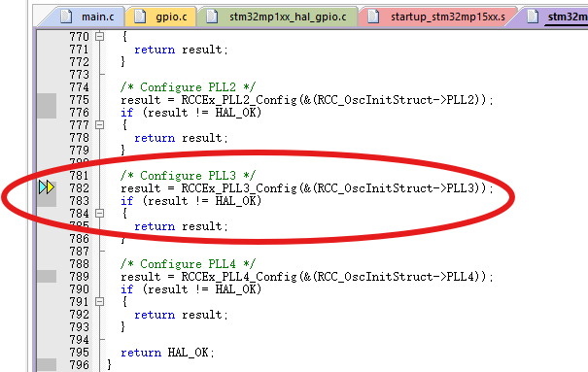Viewport: 588px width, 372px height.
Task: Click the if condition on line 776
Action: point(190,113)
